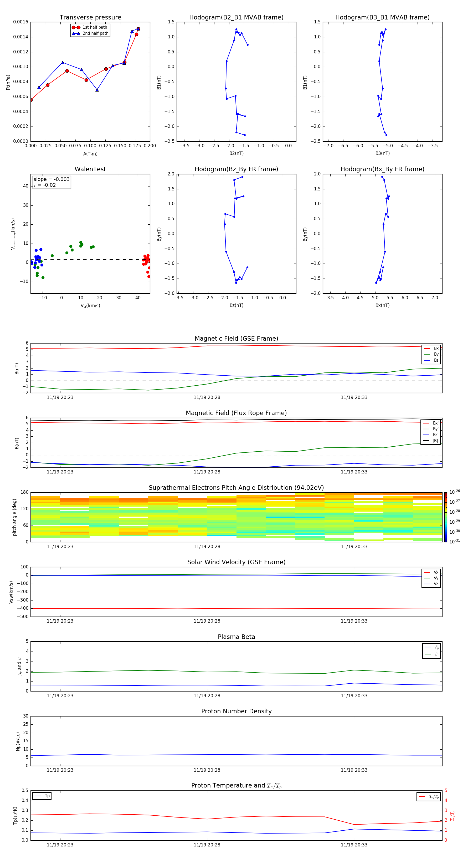Screen dimensions: 473x868
Task: Click 'Bz' in GSE magnetic field legend
Action: (x=436, y=360)
